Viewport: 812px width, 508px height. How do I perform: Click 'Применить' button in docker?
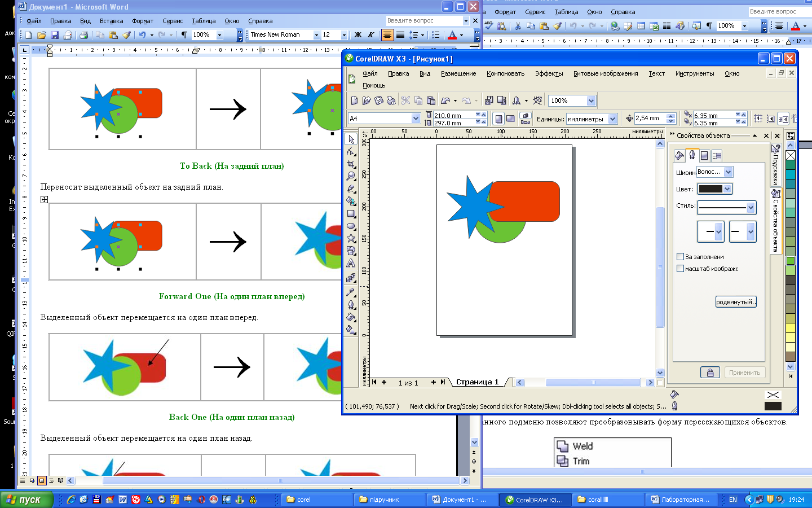[x=744, y=373]
